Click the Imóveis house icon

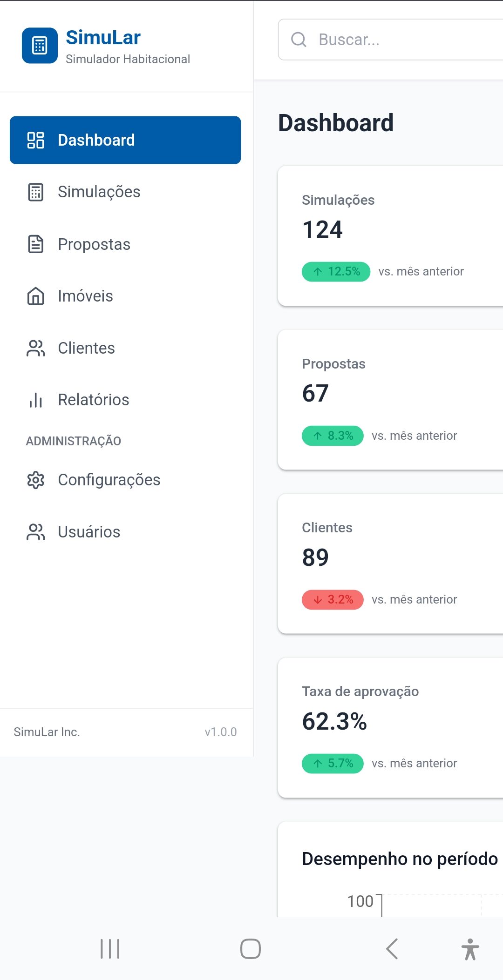point(35,296)
